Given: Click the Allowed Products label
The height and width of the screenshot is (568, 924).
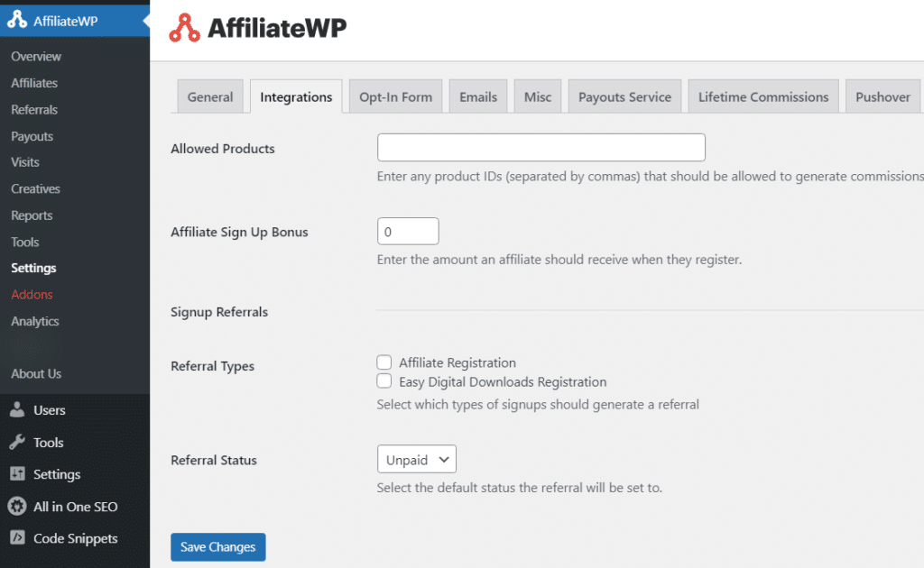Looking at the screenshot, I should click(x=223, y=149).
